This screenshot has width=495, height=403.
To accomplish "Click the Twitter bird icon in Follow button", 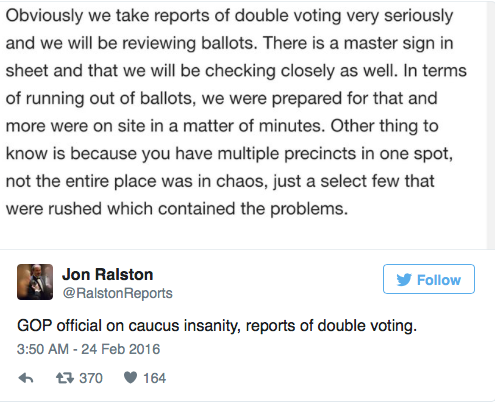I will click(x=404, y=280).
